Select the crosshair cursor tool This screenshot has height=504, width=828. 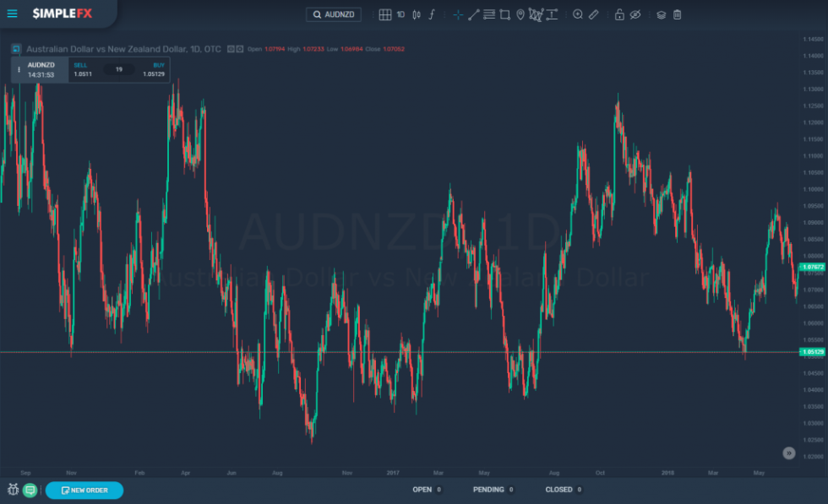point(457,14)
